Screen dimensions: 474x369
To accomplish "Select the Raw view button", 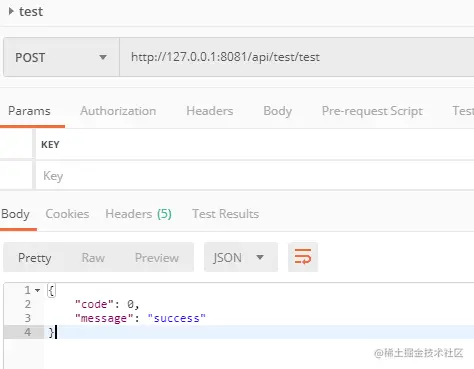I will [93, 258].
